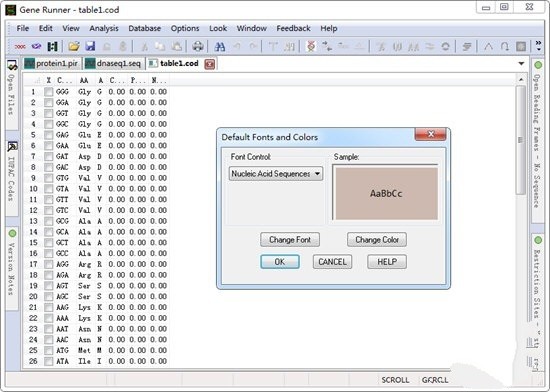
Task: Save using the blue floppy disk icon
Action: (90, 46)
